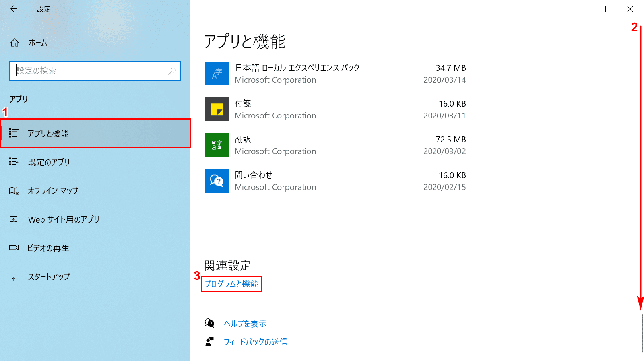644x361 pixels.
Task: Select ビデオの再生 in the sidebar
Action: [x=95, y=248]
